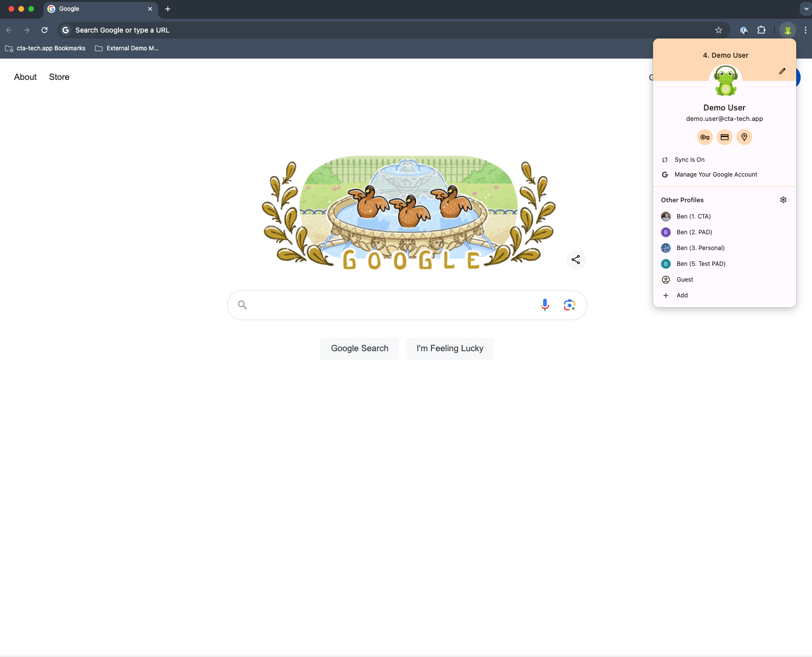
Task: Open the Extensions puzzle icon
Action: click(762, 30)
